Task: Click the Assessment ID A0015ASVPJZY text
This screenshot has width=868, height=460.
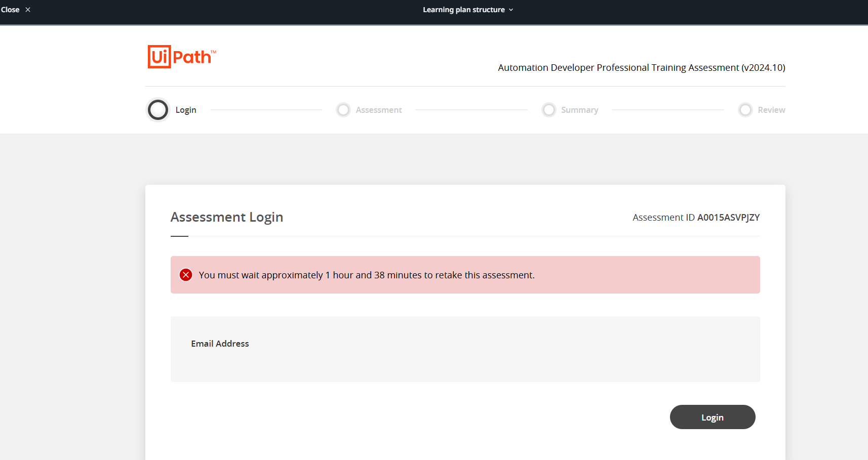Action: tap(696, 218)
